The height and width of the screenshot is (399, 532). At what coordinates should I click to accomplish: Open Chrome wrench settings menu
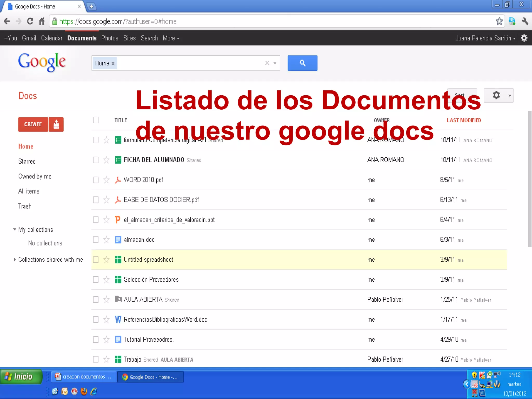(x=525, y=21)
